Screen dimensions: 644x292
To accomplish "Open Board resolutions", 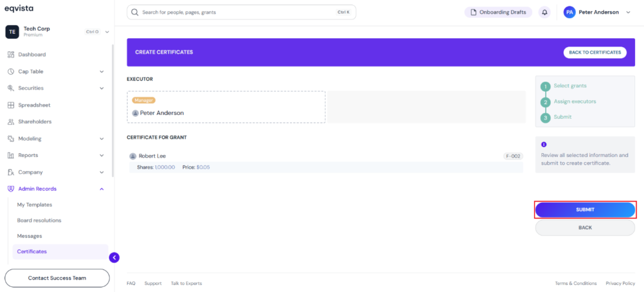I will (x=39, y=220).
